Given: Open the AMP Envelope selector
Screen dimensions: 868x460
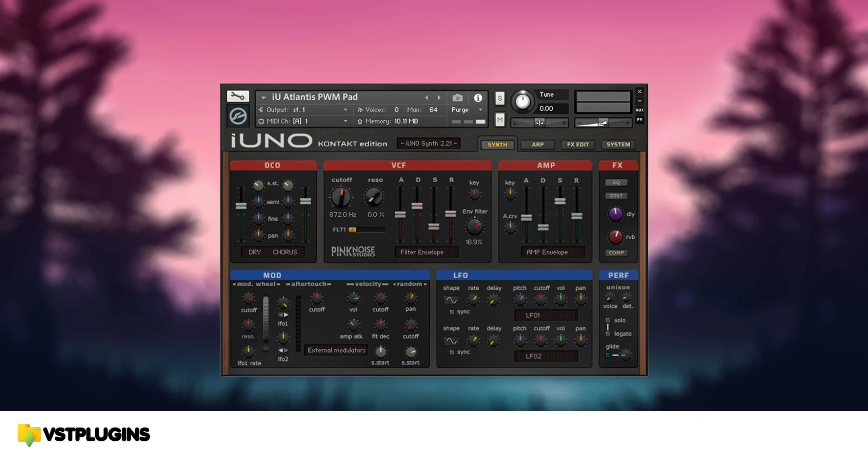Looking at the screenshot, I should (x=553, y=252).
